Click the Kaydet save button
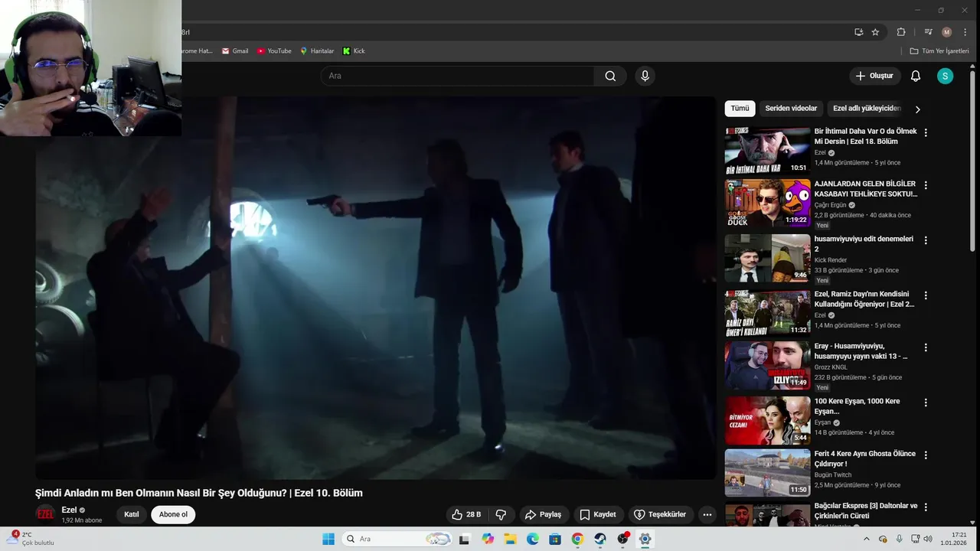Viewport: 980px width, 551px height. [598, 514]
